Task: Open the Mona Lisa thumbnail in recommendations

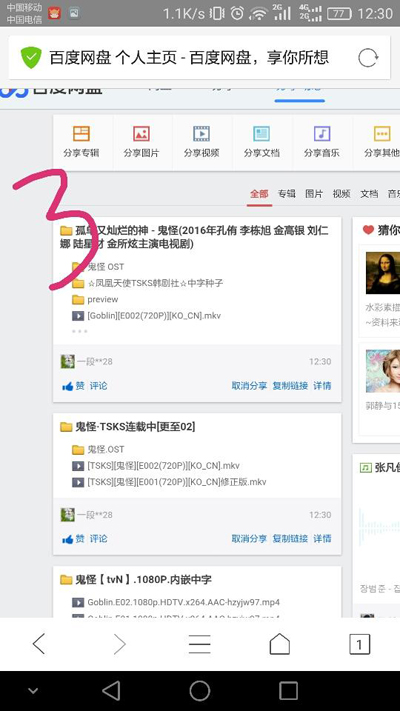Action: pos(383,273)
